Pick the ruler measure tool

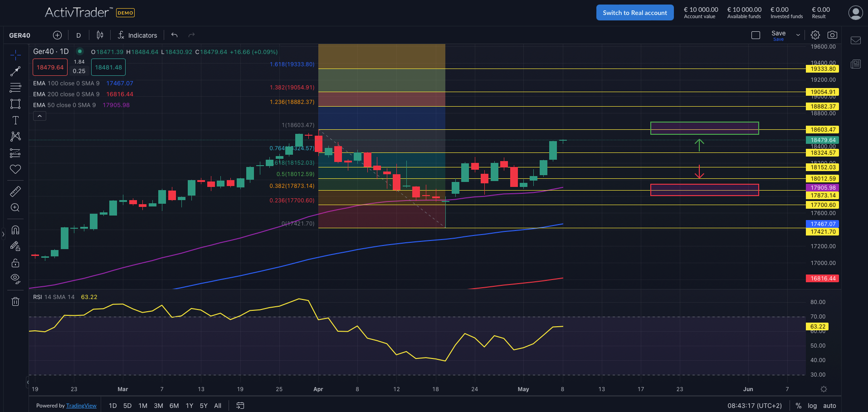pyautogui.click(x=15, y=191)
